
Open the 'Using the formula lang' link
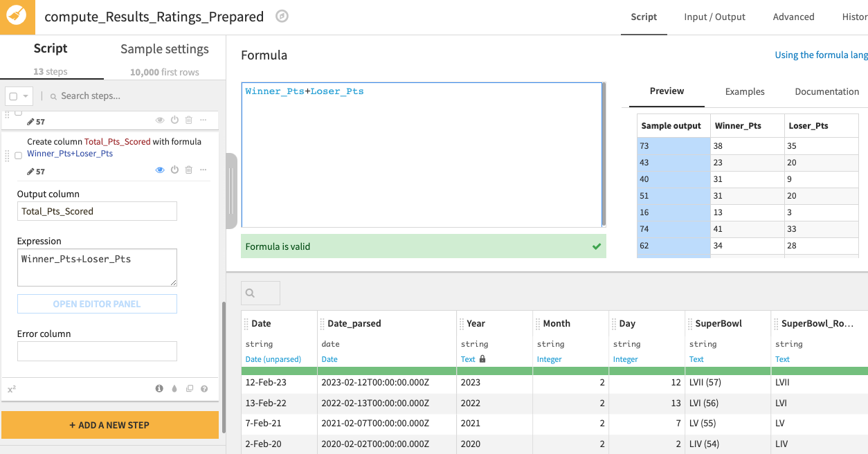821,55
